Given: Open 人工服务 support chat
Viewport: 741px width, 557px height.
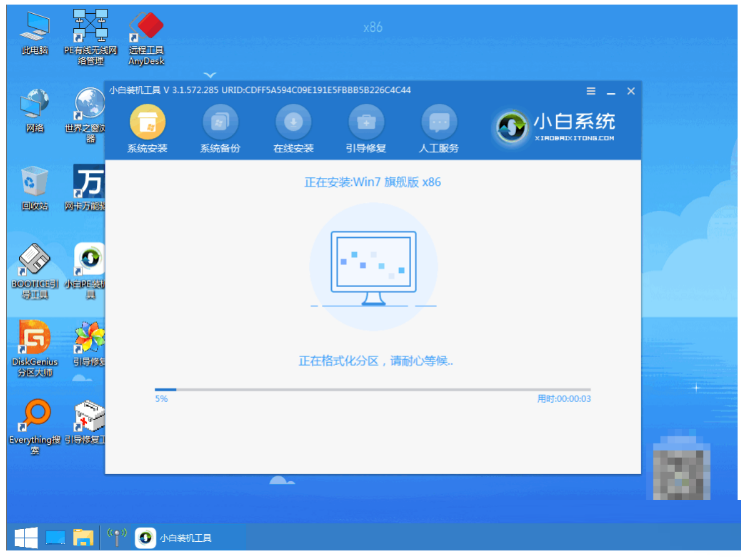Looking at the screenshot, I should point(439,128).
